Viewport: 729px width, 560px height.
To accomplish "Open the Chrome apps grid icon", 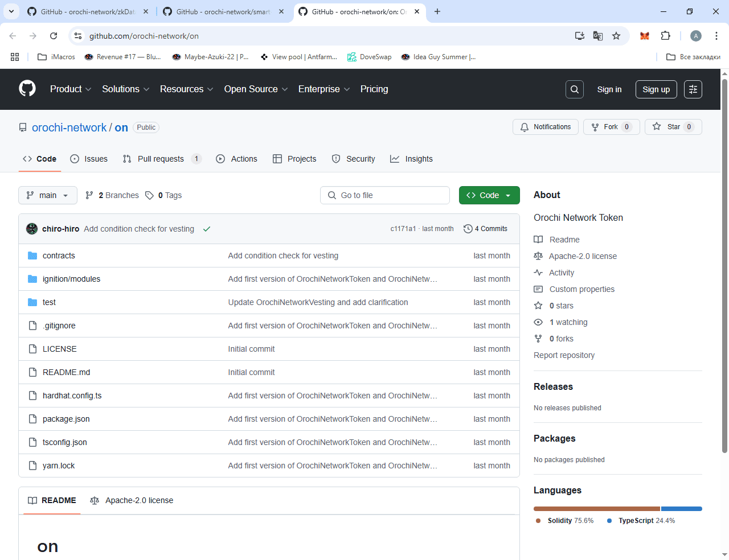I will click(x=15, y=57).
